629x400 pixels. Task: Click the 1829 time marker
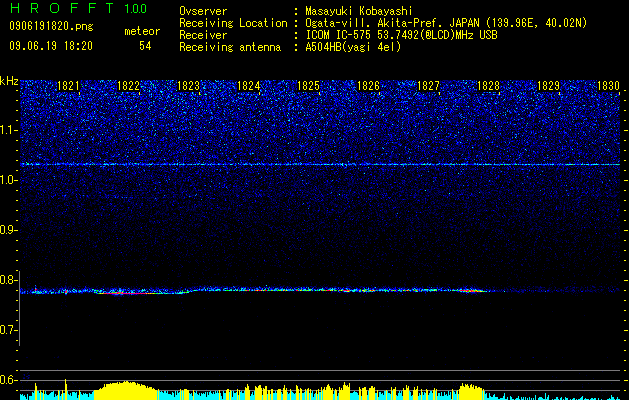[x=548, y=86]
